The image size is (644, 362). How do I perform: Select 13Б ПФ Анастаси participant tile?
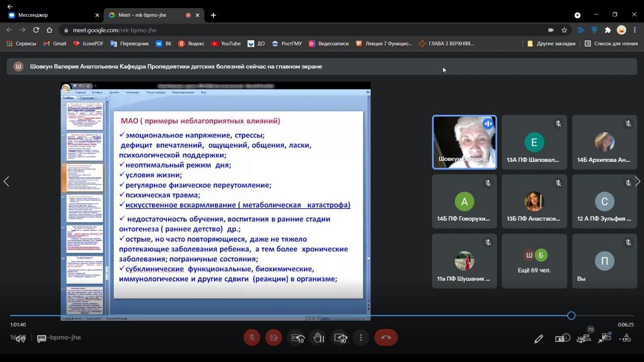pos(534,202)
